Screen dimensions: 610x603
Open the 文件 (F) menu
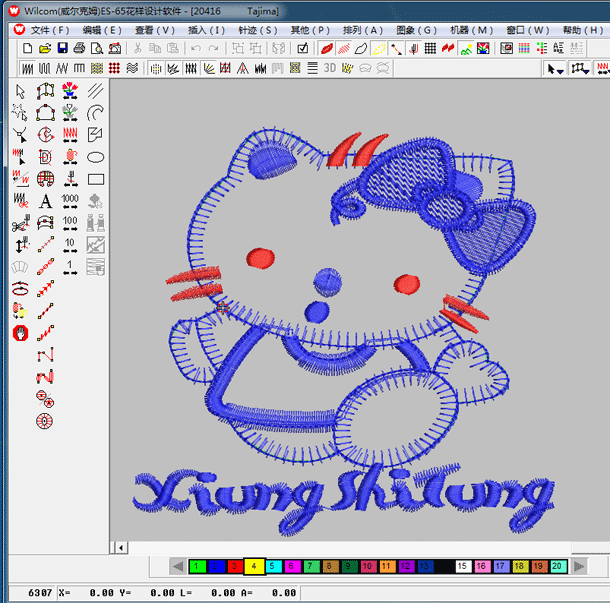(x=50, y=30)
